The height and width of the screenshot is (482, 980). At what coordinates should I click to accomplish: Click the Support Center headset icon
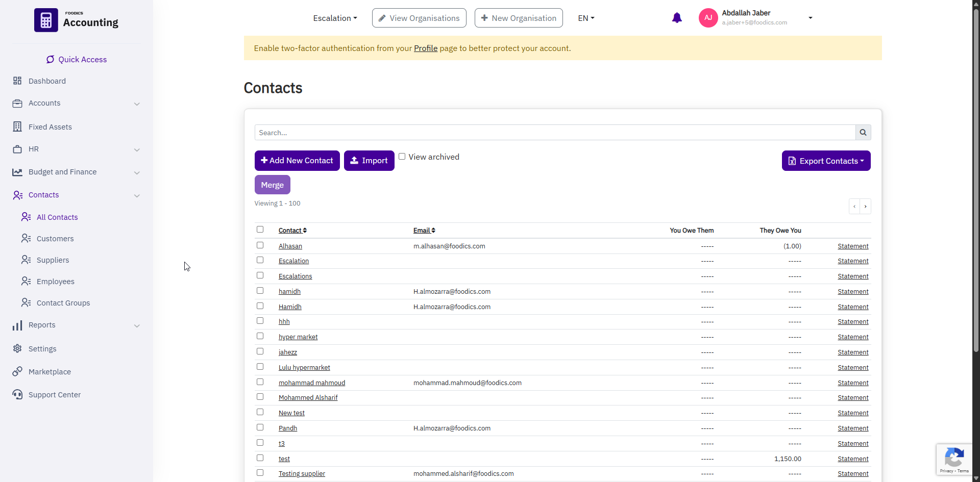point(17,394)
